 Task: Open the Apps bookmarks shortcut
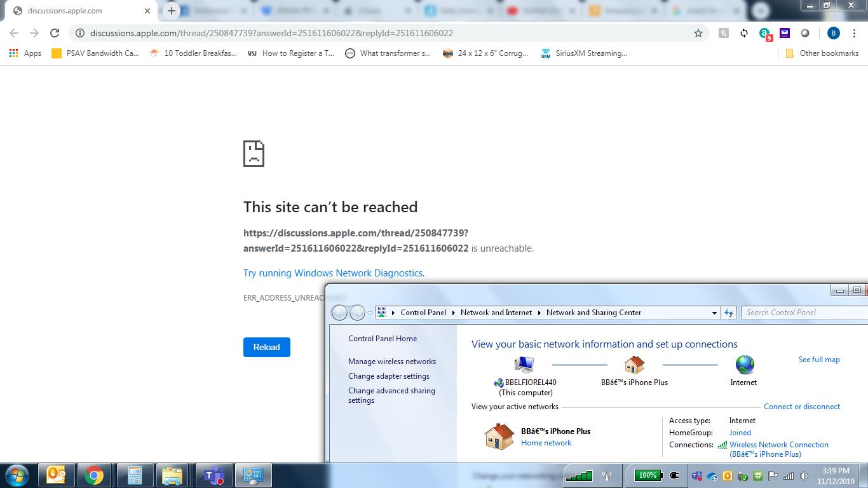pos(25,53)
